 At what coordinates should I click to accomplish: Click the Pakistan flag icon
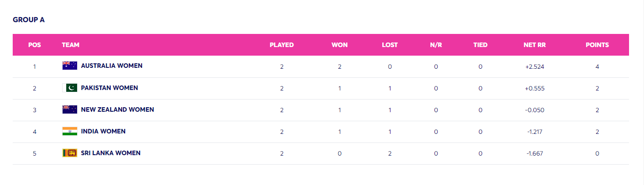pyautogui.click(x=70, y=88)
